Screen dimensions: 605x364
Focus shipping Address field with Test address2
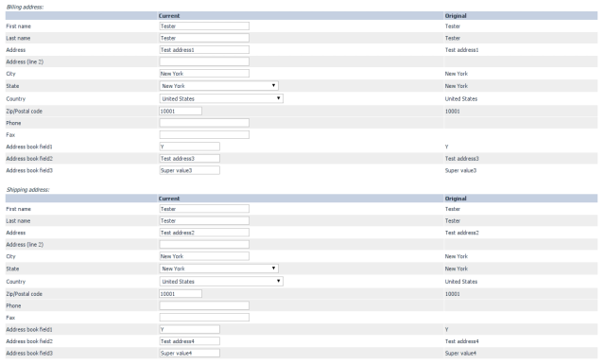point(204,233)
